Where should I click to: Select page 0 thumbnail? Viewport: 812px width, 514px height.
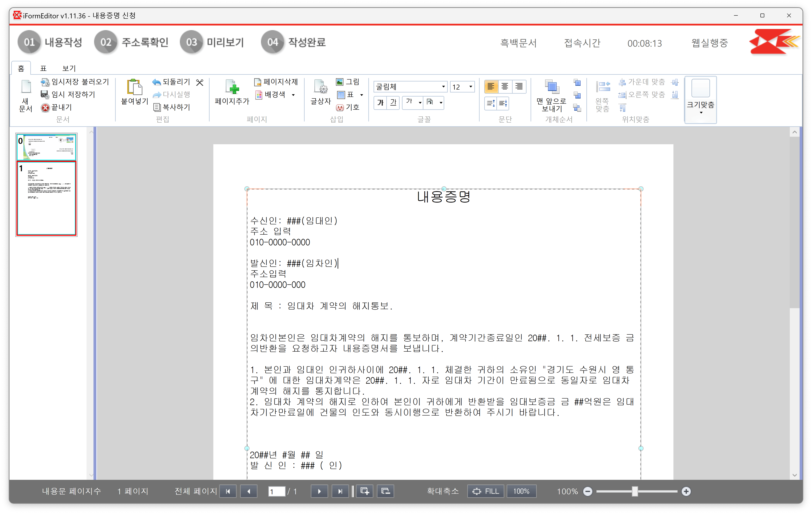pos(47,147)
